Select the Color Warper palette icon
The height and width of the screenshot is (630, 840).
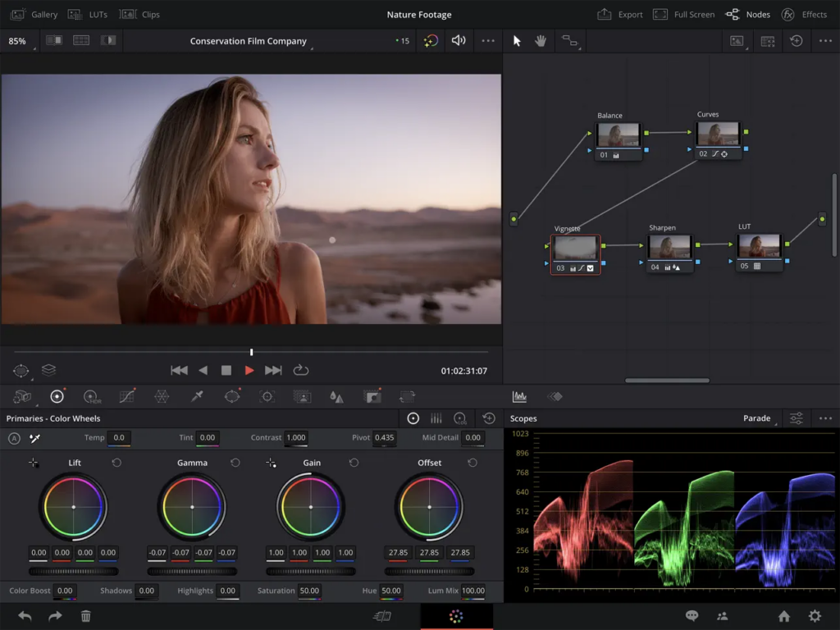pos(162,396)
